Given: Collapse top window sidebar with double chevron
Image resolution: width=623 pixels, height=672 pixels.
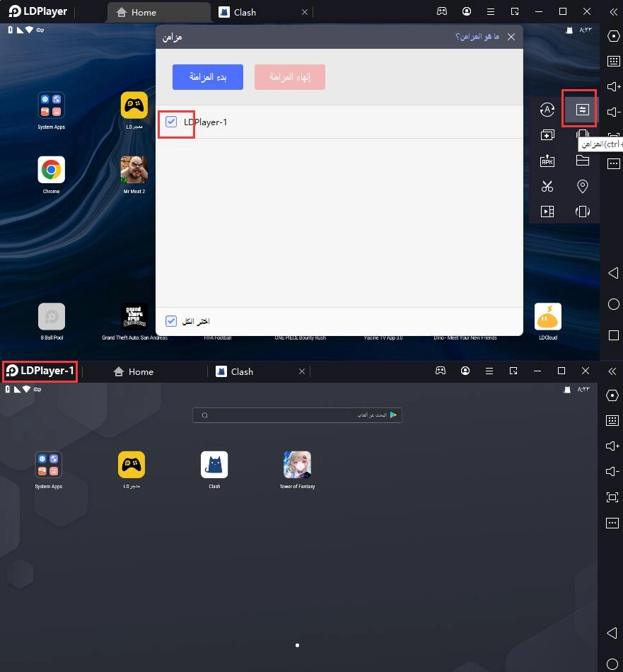Looking at the screenshot, I should click(x=614, y=12).
